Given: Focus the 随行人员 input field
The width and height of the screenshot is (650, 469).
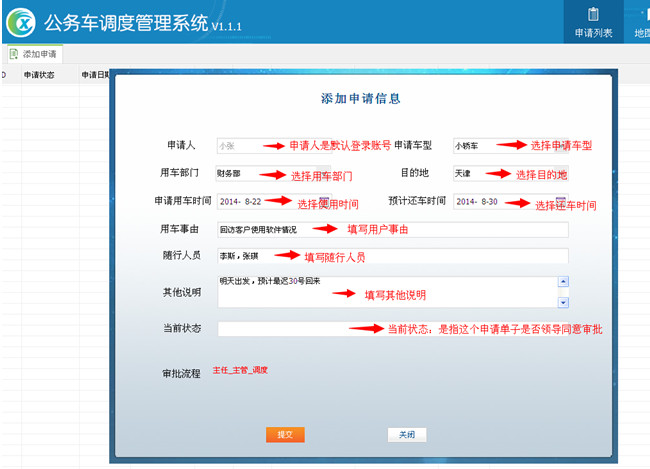Looking at the screenshot, I should pyautogui.click(x=390, y=256).
